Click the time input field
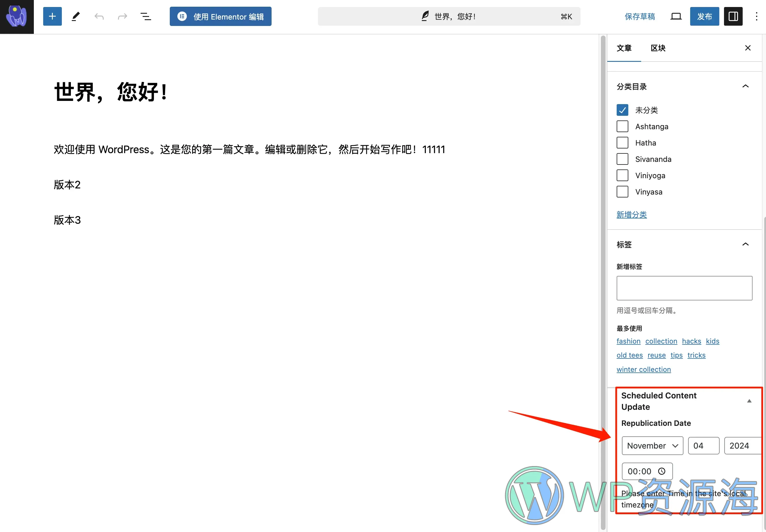 click(x=646, y=471)
